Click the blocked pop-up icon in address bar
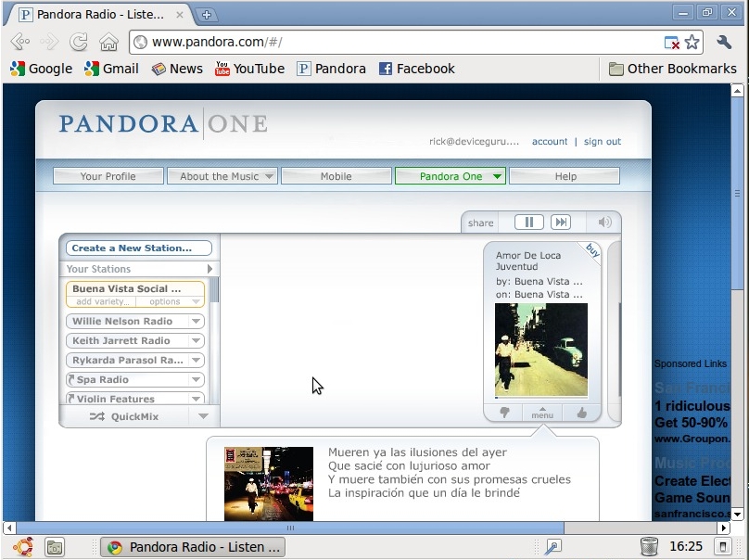The height and width of the screenshot is (560, 749). tap(672, 43)
